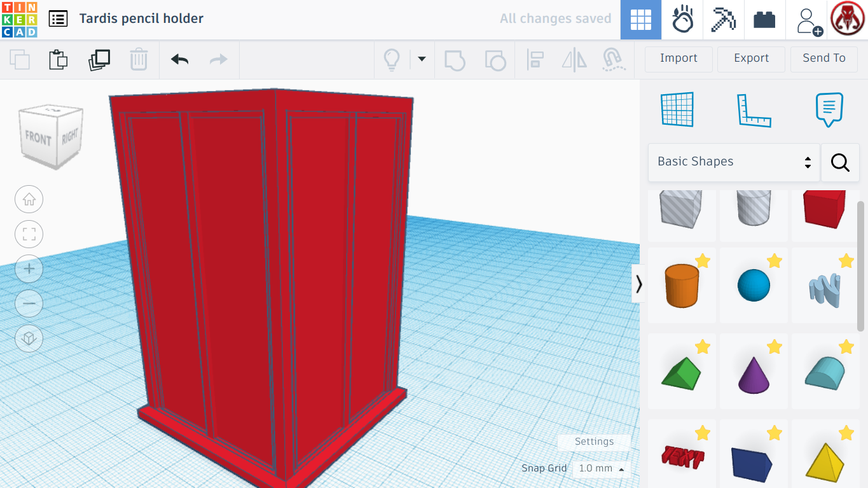This screenshot has height=488, width=868.
Task: Collapse the shapes panel chevron
Action: pos(638,284)
